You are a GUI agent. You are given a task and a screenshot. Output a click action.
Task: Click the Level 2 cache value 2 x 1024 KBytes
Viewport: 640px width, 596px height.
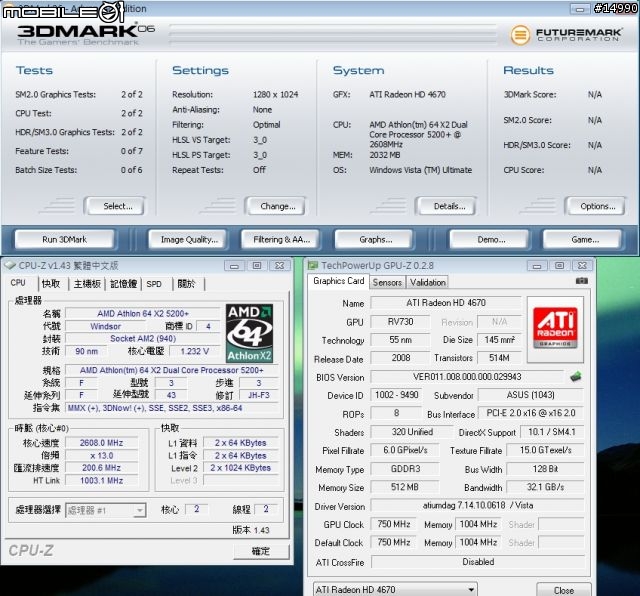pos(240,467)
